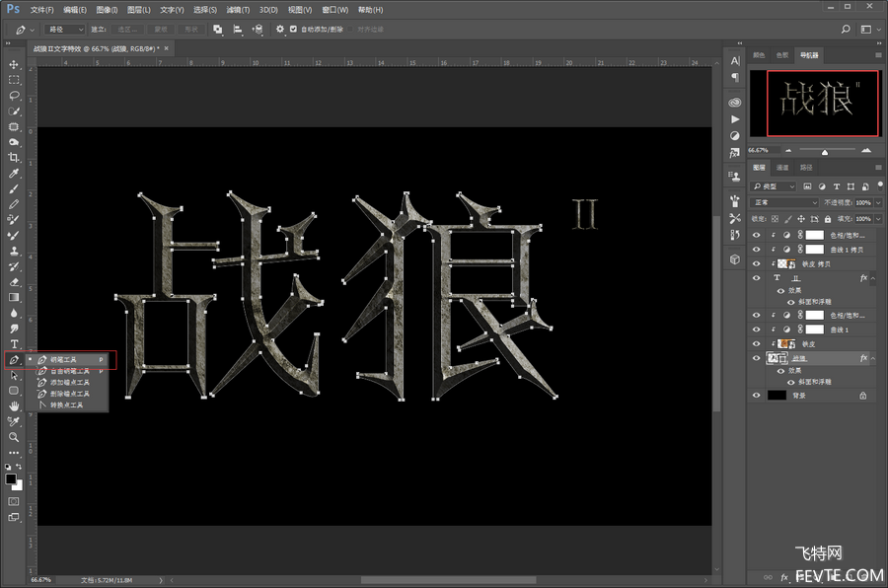The height and width of the screenshot is (588, 888).
Task: Open the fill 100% dropdown arrow
Action: pyautogui.click(x=878, y=219)
